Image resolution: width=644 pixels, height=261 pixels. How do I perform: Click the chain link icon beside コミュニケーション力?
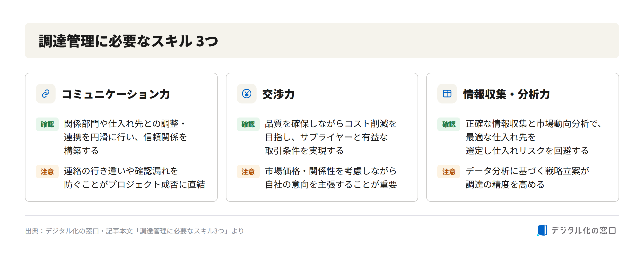point(46,94)
